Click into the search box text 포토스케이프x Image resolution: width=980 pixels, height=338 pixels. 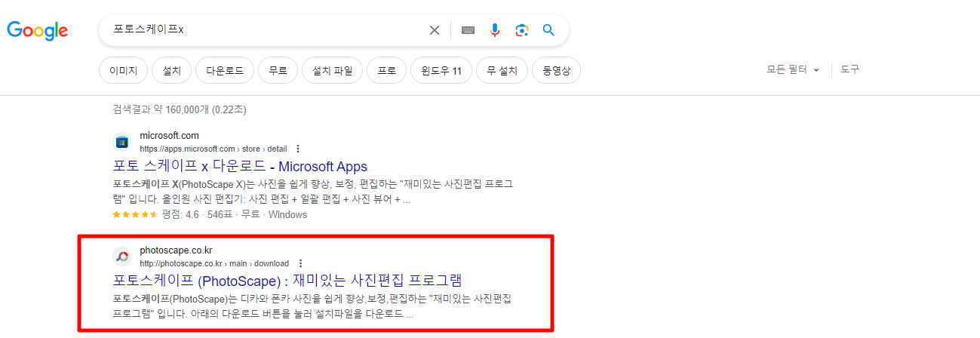(149, 30)
